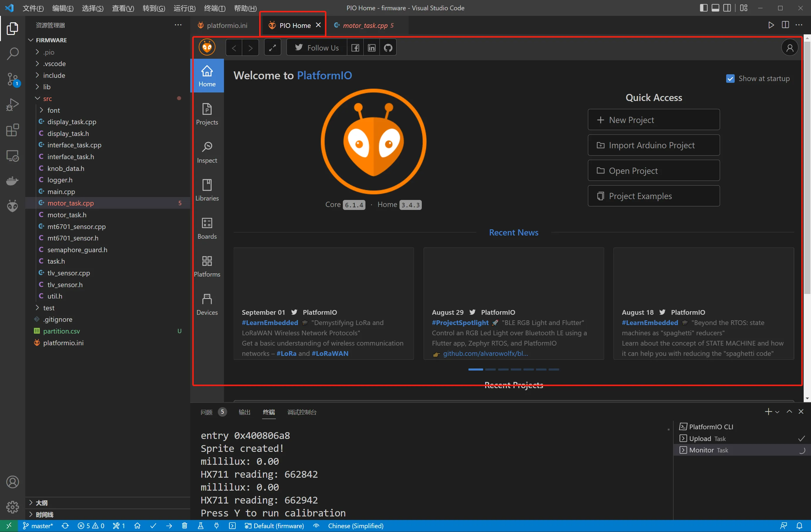Viewport: 811px width, 532px height.
Task: Click PlatformIO Clean trash icon in status bar
Action: (185, 526)
